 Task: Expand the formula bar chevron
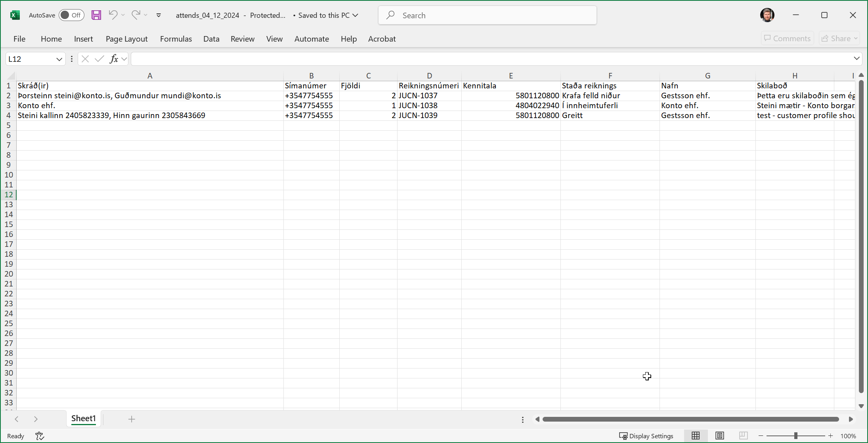click(x=857, y=59)
